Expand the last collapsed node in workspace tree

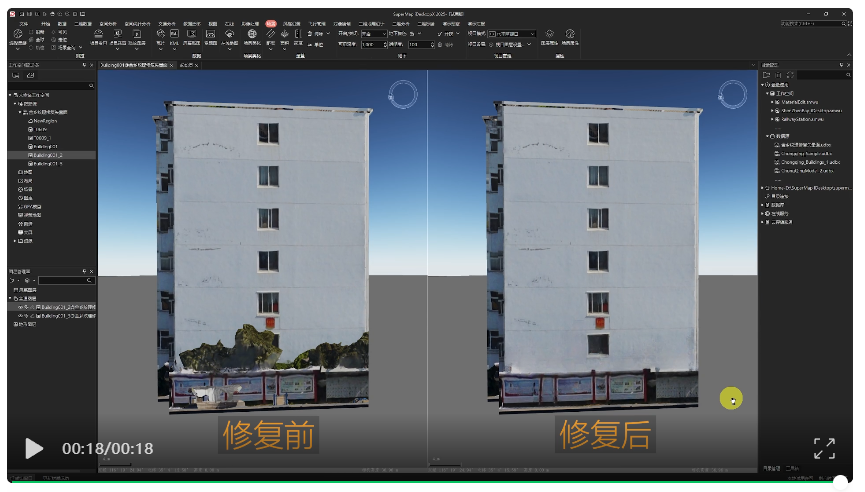point(15,241)
